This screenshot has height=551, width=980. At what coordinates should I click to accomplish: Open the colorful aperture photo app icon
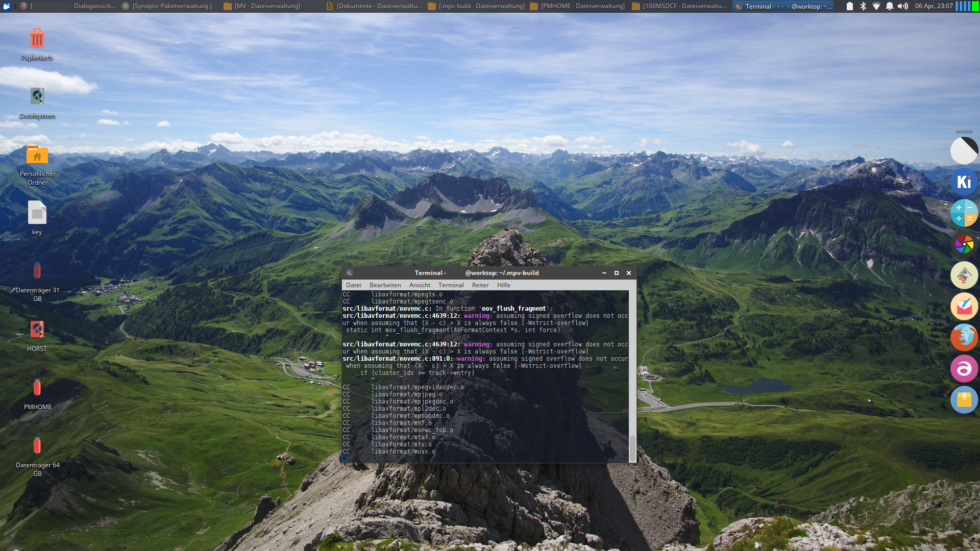964,244
